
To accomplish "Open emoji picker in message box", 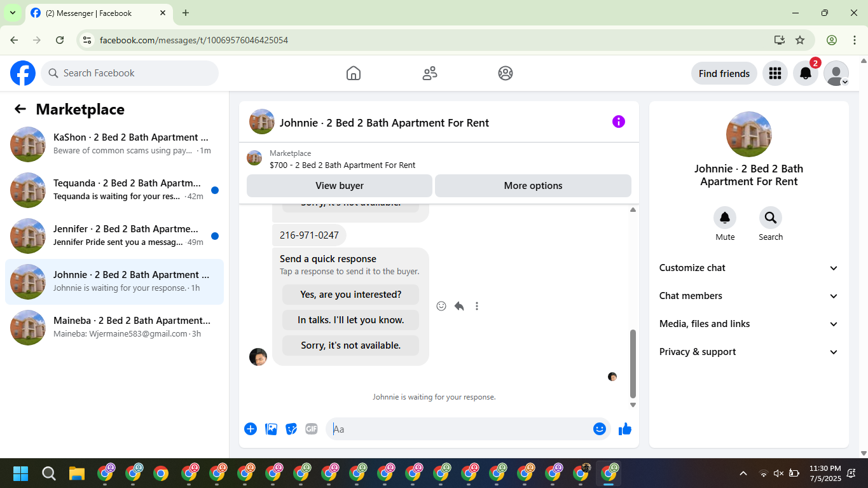I will pos(600,429).
